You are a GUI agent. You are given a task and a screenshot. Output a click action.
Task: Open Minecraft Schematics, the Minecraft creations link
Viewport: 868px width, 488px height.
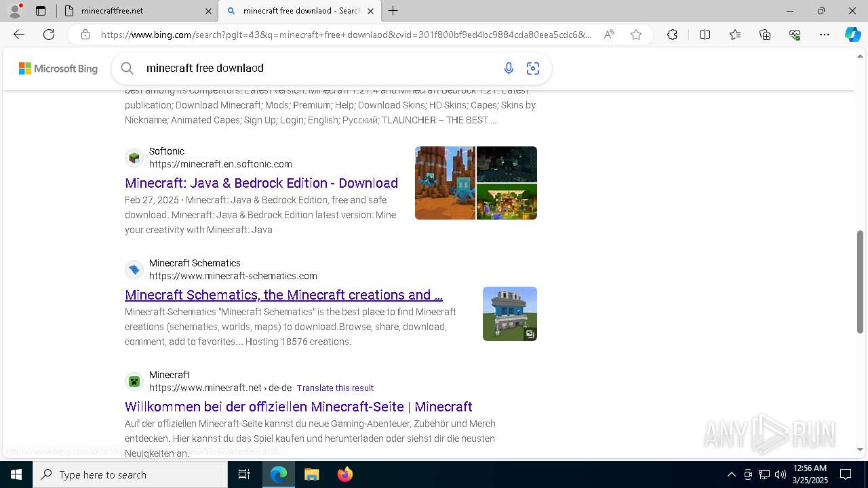point(283,295)
